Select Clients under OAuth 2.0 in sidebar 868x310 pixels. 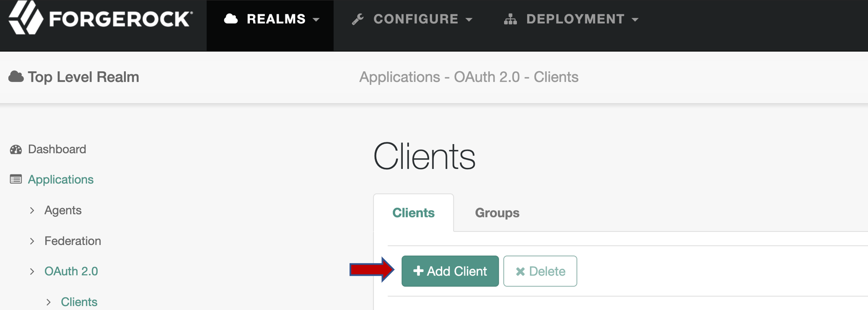pyautogui.click(x=79, y=302)
